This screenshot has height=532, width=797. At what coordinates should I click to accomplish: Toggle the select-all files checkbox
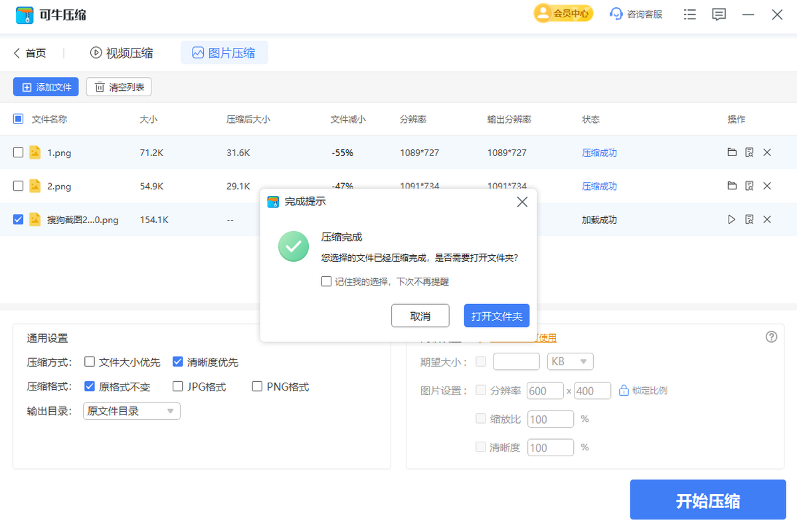coord(19,120)
